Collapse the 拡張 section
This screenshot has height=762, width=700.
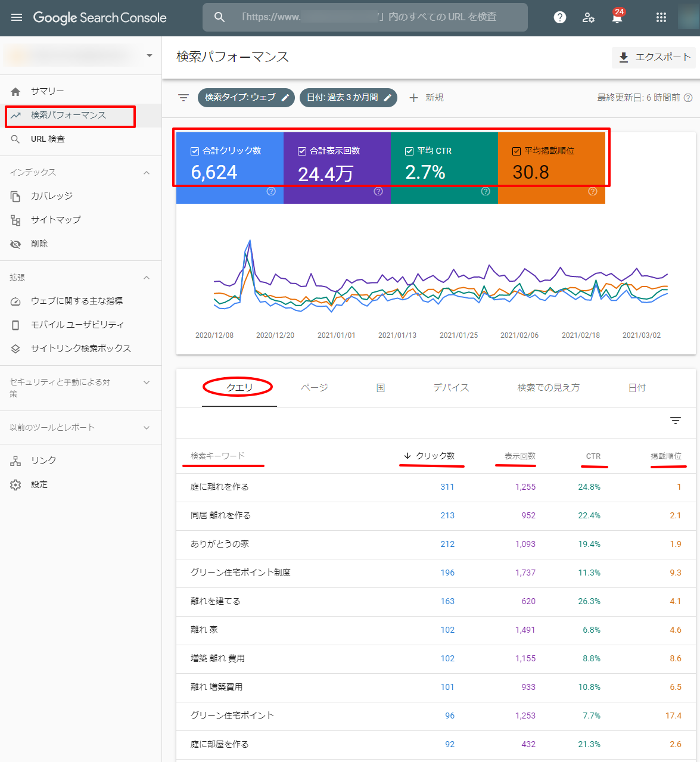click(147, 277)
